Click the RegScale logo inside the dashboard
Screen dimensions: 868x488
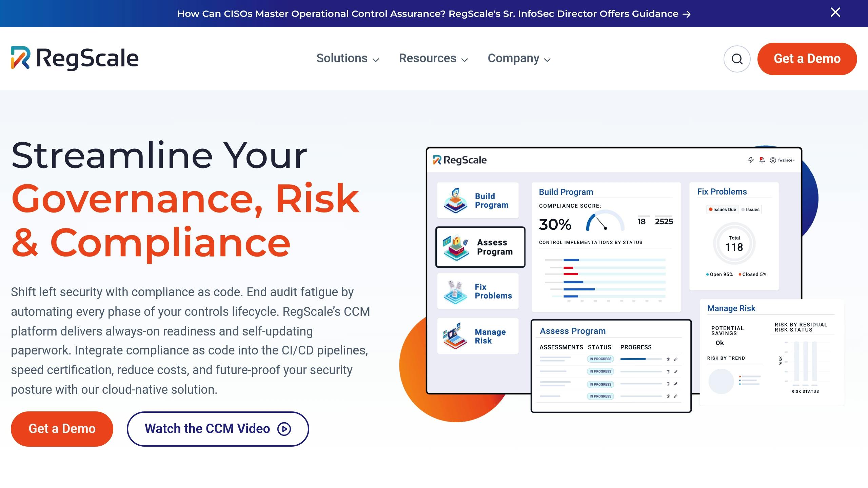[460, 160]
